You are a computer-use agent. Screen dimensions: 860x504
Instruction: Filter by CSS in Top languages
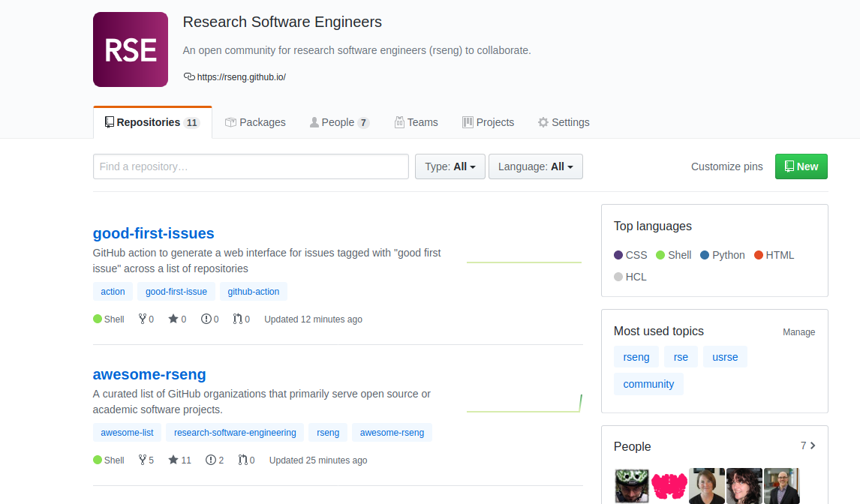[630, 255]
